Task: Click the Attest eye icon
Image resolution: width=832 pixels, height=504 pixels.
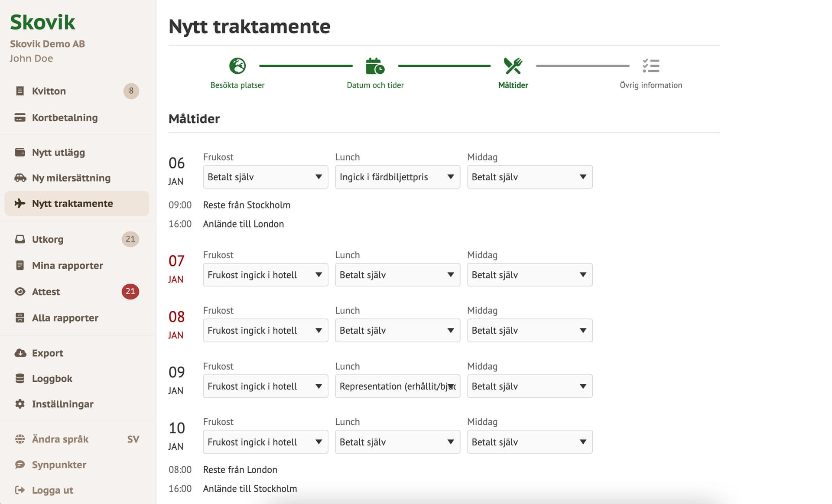Action: click(20, 292)
